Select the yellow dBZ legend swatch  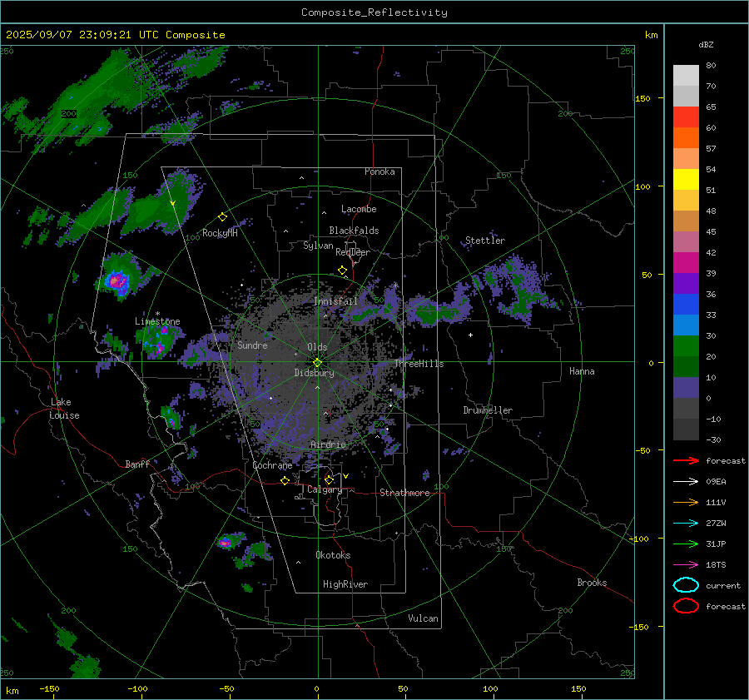point(686,180)
